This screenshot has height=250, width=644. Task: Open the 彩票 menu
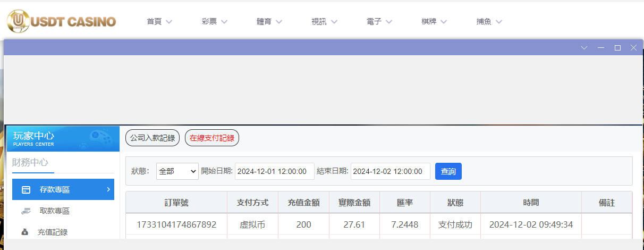214,22
